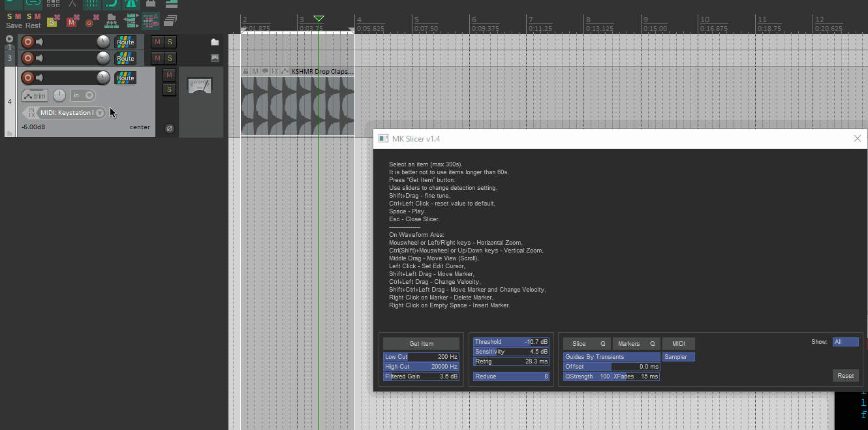Select Guides By Transients option

pyautogui.click(x=612, y=357)
